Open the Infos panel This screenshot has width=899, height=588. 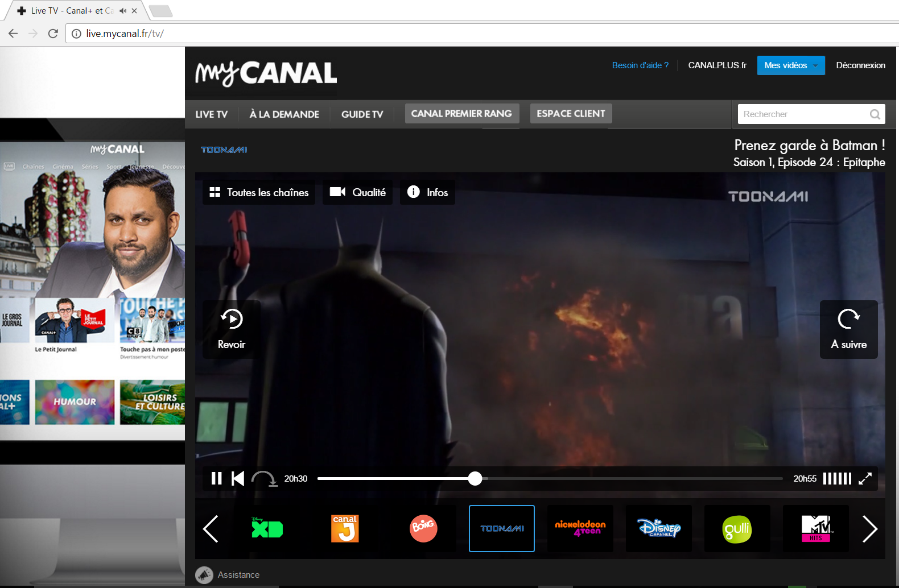coord(428,193)
